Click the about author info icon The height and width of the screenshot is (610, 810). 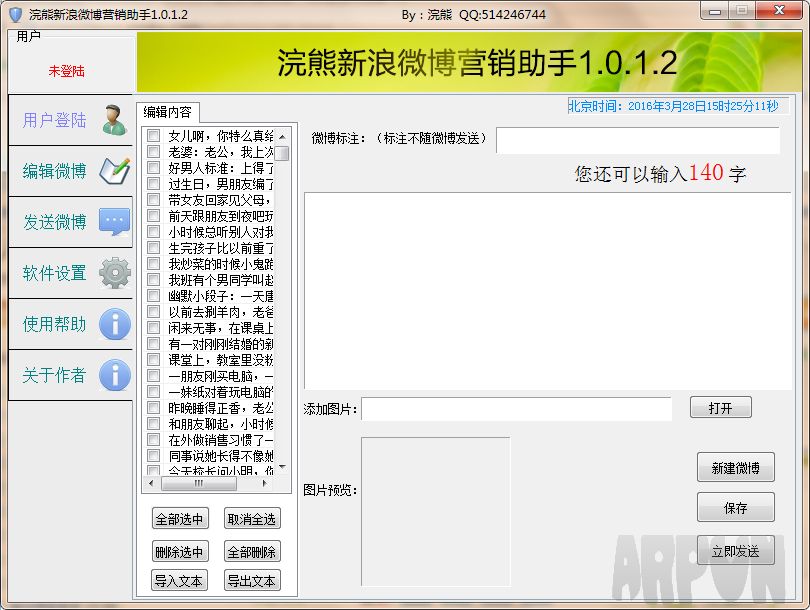[x=114, y=375]
